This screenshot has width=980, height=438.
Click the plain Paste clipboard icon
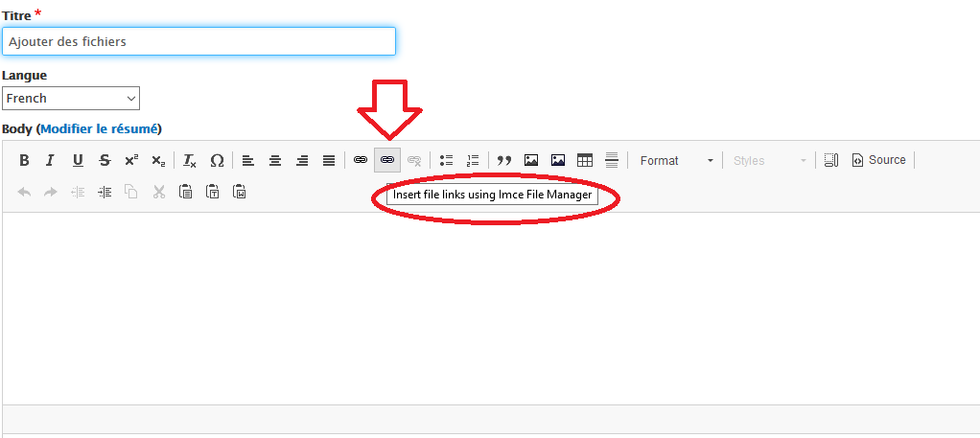coord(186,193)
